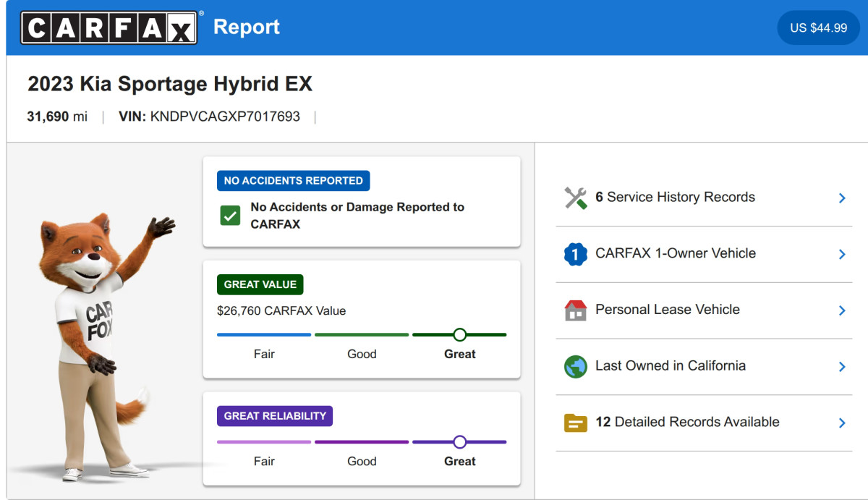This screenshot has height=500, width=868.
Task: Click the folder Detailed Records icon
Action: (575, 423)
